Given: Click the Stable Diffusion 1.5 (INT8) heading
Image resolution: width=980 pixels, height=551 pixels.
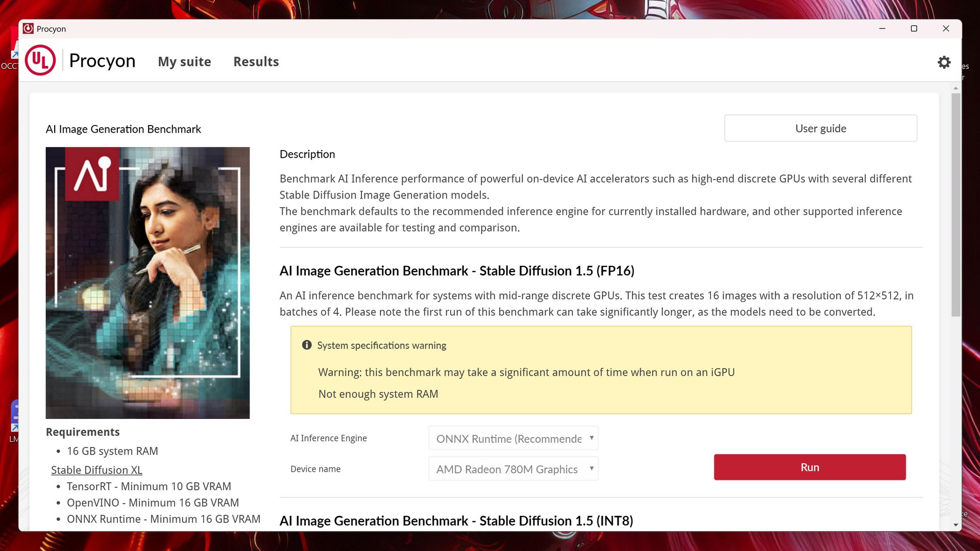Looking at the screenshot, I should [x=456, y=521].
